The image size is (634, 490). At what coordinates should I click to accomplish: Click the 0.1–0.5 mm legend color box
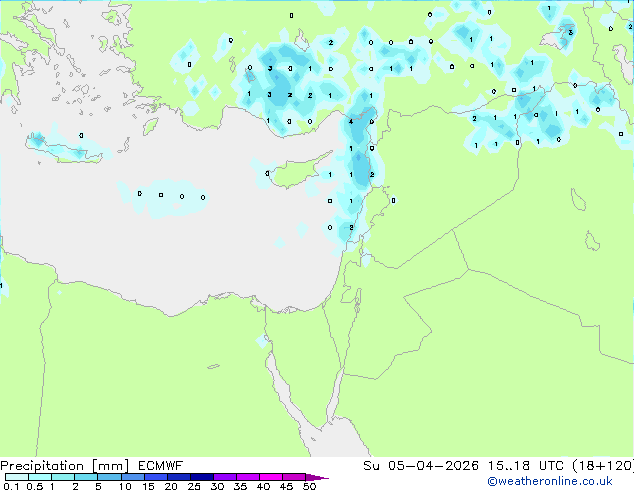pyautogui.click(x=17, y=477)
